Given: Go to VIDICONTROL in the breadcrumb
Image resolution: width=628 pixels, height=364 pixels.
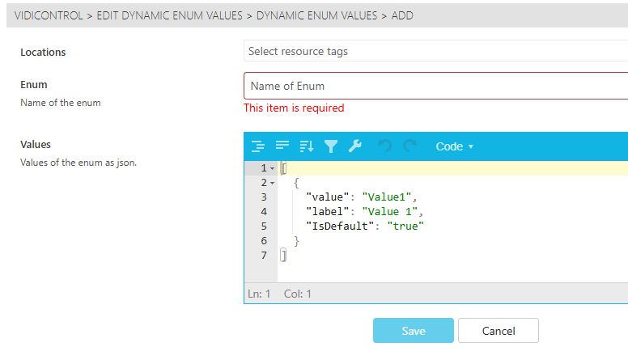Looking at the screenshot, I should tap(49, 15).
